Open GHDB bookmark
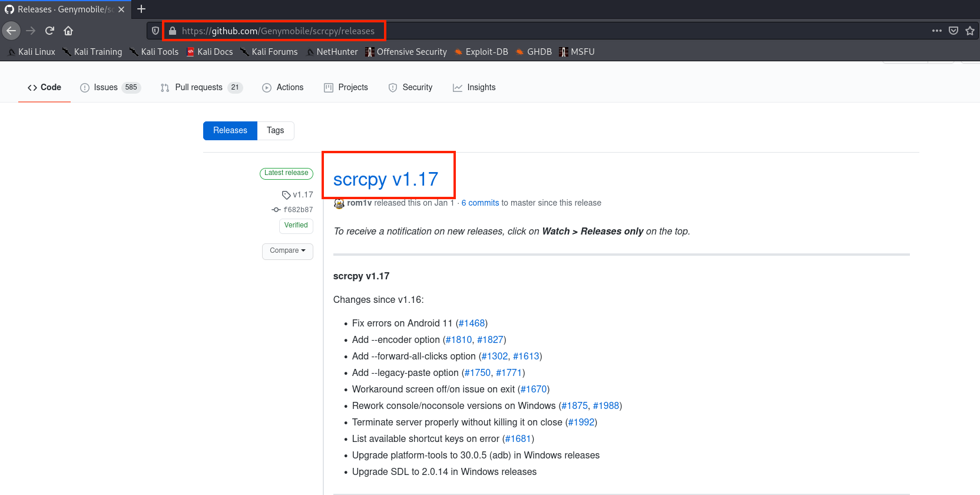Image resolution: width=980 pixels, height=495 pixels. [534, 52]
